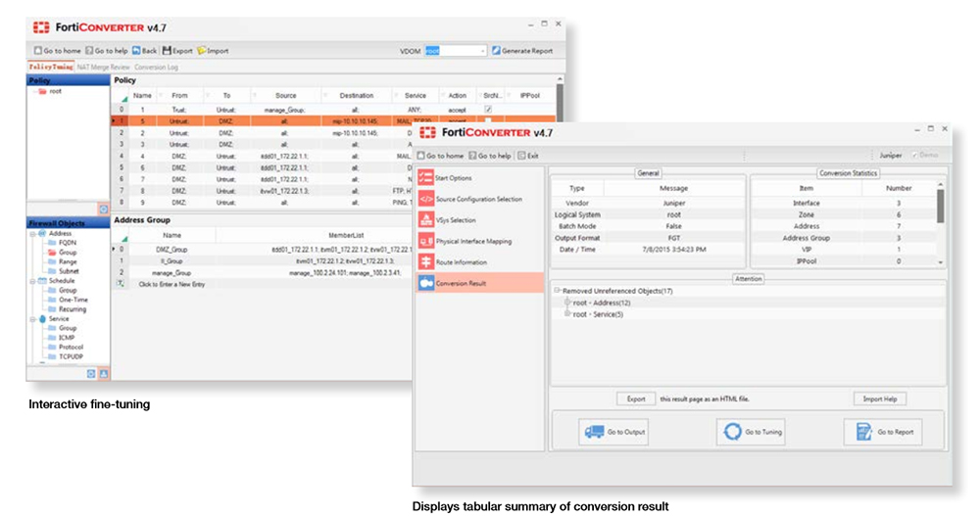Click the Go to Output button
This screenshot has height=516, width=980.
tap(613, 432)
